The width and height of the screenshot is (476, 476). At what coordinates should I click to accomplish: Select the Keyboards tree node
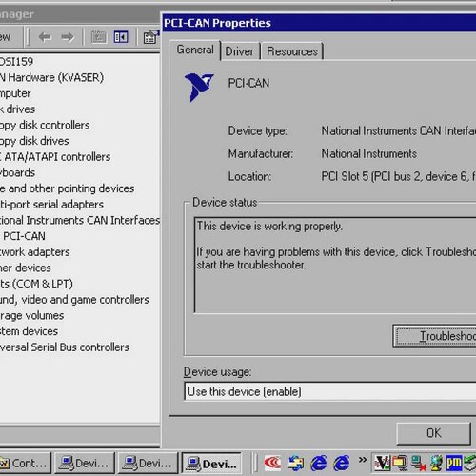pyautogui.click(x=17, y=172)
